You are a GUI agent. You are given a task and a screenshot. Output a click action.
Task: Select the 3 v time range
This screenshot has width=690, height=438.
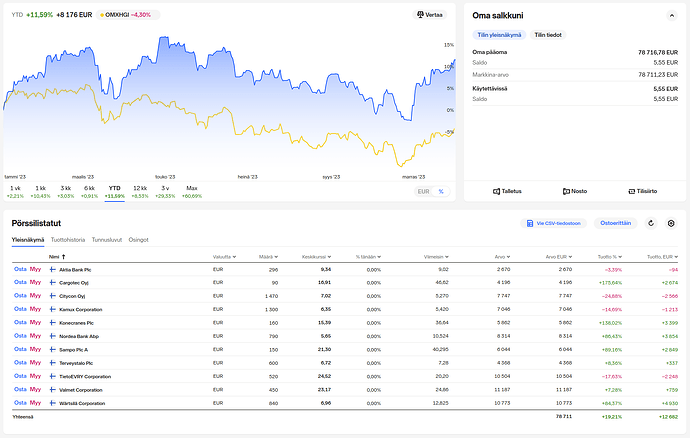coord(165,192)
